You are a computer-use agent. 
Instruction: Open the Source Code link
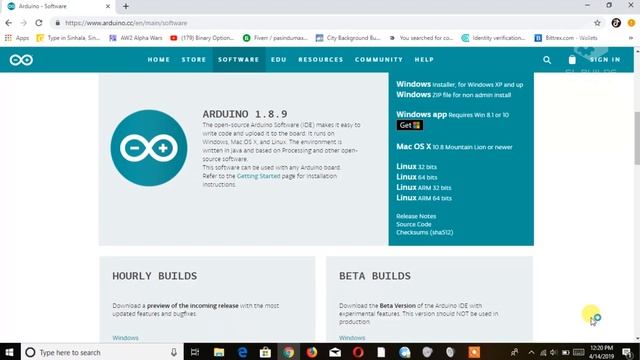point(413,224)
